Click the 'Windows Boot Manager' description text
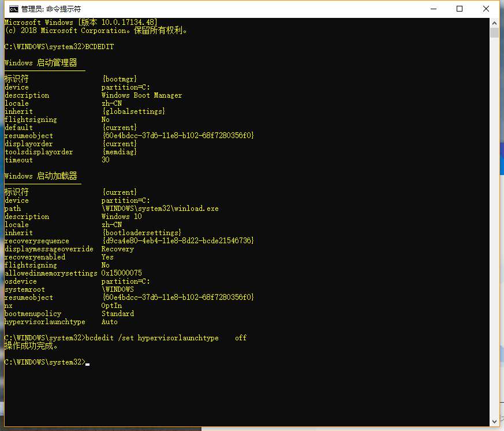The width and height of the screenshot is (504, 431). point(141,95)
